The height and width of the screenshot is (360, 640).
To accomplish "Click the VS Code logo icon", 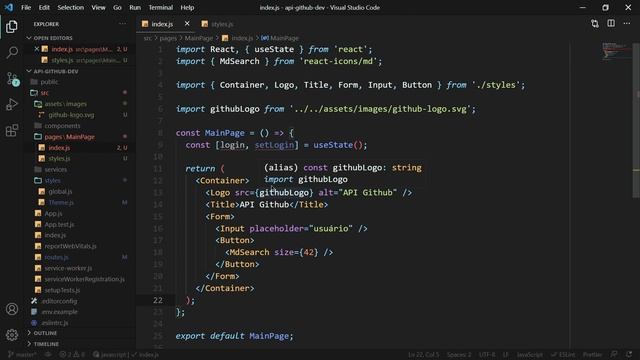I will 9,7.
